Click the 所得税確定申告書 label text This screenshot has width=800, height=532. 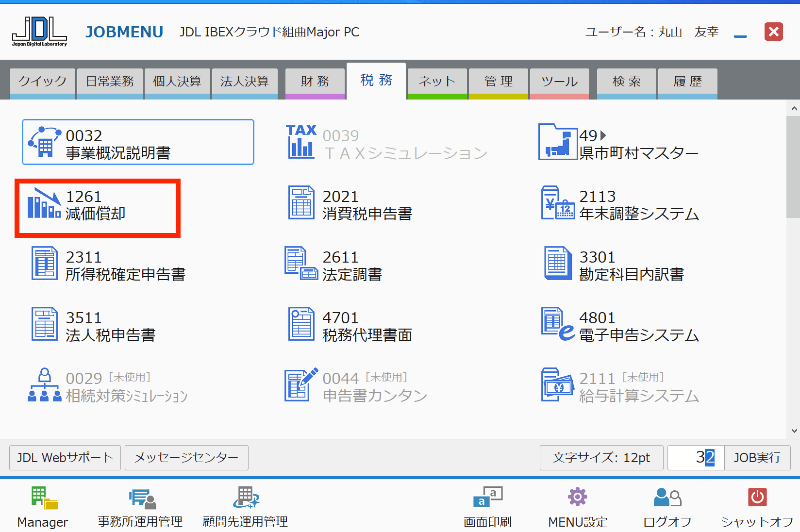126,274
